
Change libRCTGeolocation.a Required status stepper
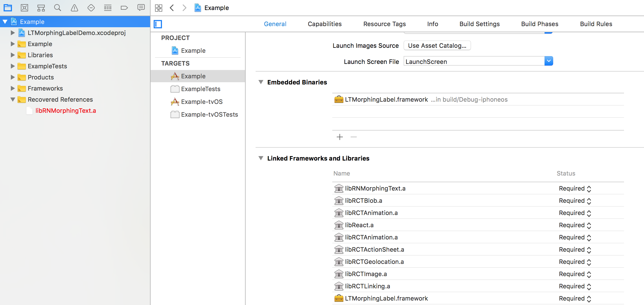click(x=589, y=262)
